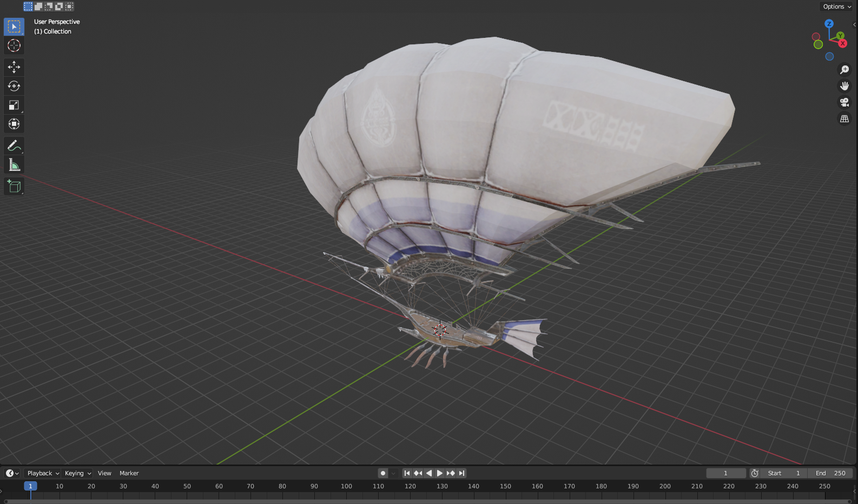Select the Select Box tool
Image resolution: width=858 pixels, height=504 pixels.
coord(14,26)
